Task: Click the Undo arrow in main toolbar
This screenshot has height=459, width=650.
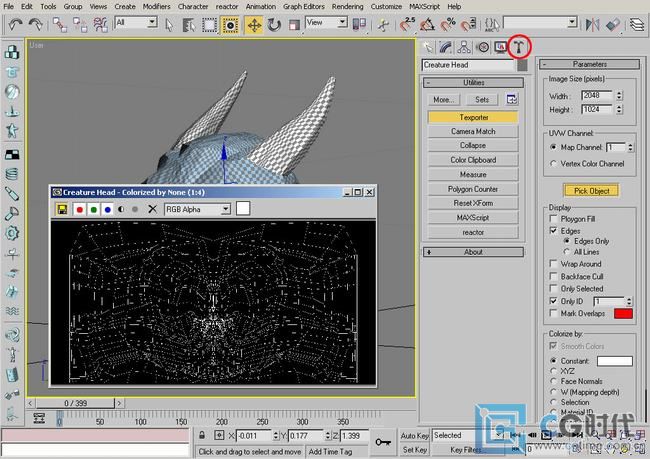Action: [x=15, y=24]
